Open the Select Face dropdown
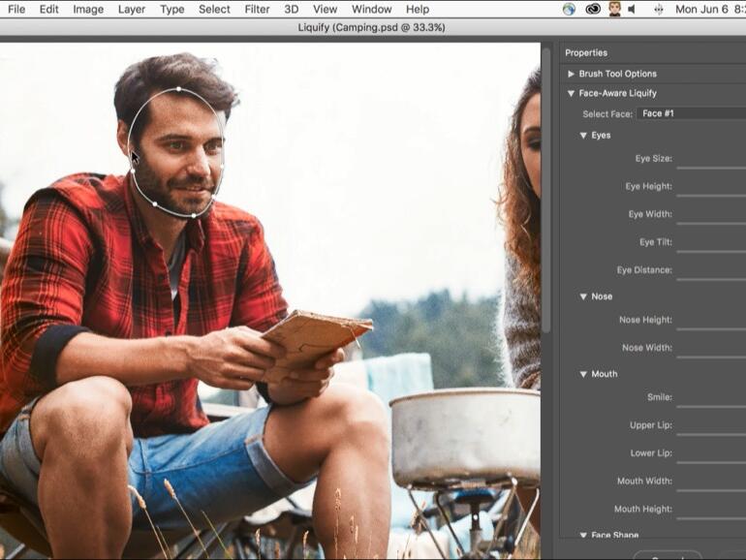 pyautogui.click(x=692, y=113)
